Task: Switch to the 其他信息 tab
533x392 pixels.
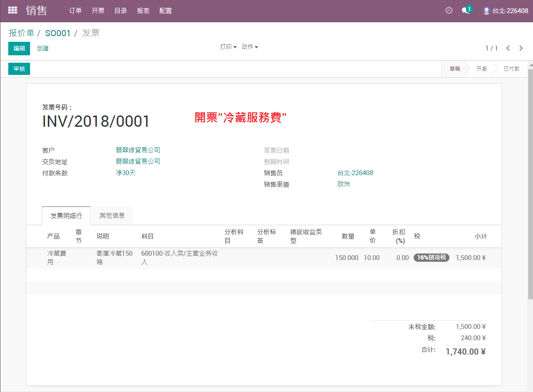Action: tap(112, 215)
